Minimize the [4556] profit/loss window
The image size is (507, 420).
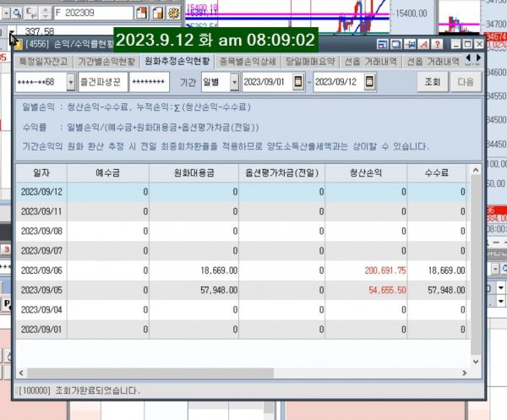[456, 44]
